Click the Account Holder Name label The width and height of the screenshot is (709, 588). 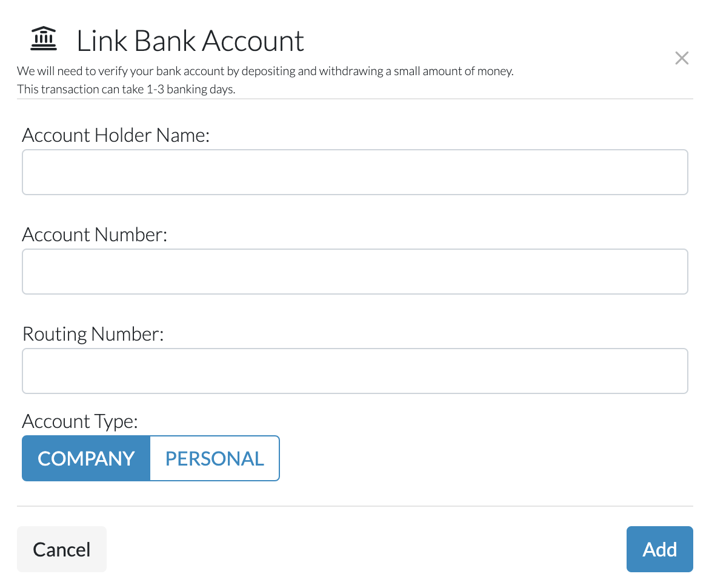[x=115, y=135]
